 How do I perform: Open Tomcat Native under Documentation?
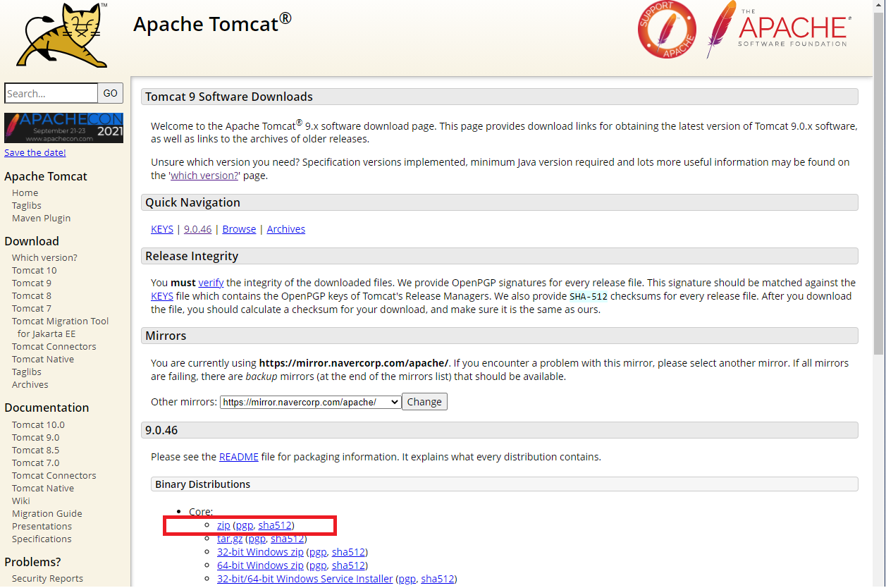point(43,488)
